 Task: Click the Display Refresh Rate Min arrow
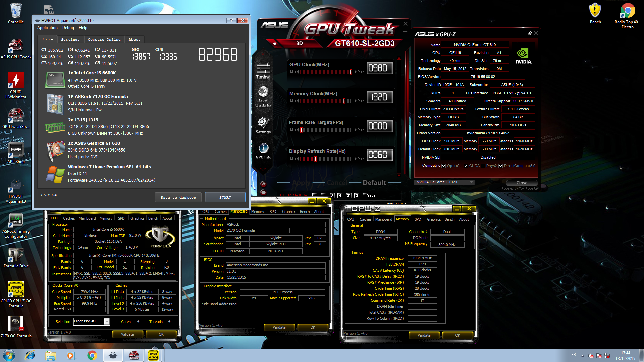click(298, 159)
